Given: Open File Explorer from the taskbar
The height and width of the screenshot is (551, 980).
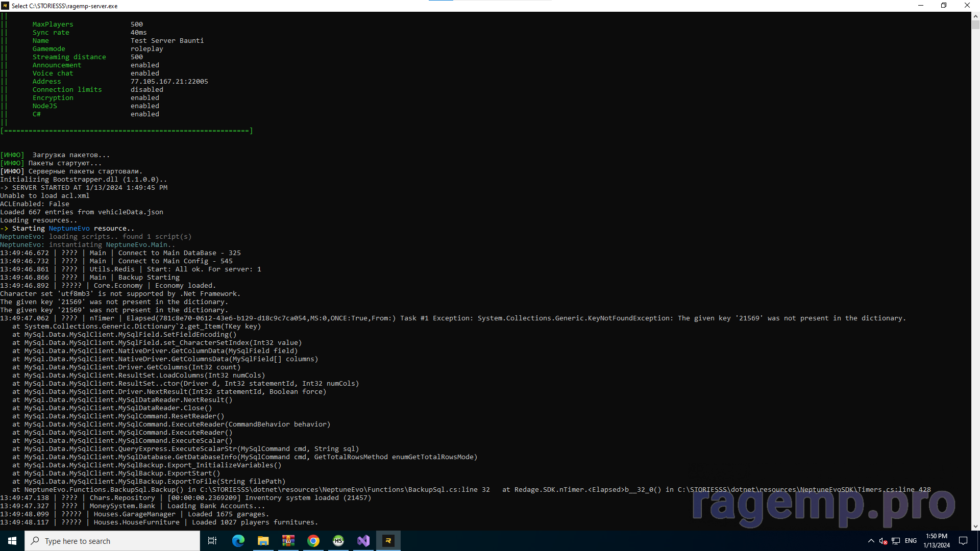Looking at the screenshot, I should [263, 541].
